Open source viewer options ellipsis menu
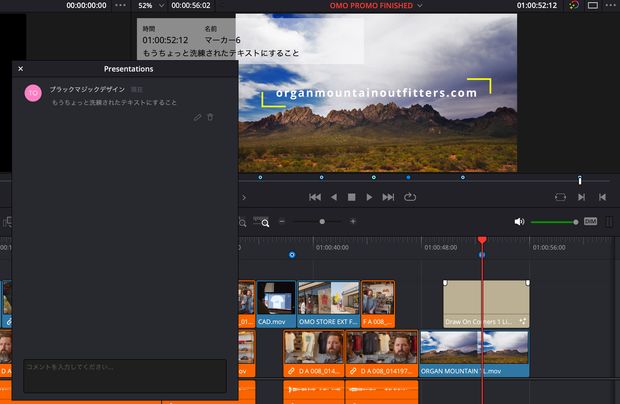620x404 pixels. point(121,5)
